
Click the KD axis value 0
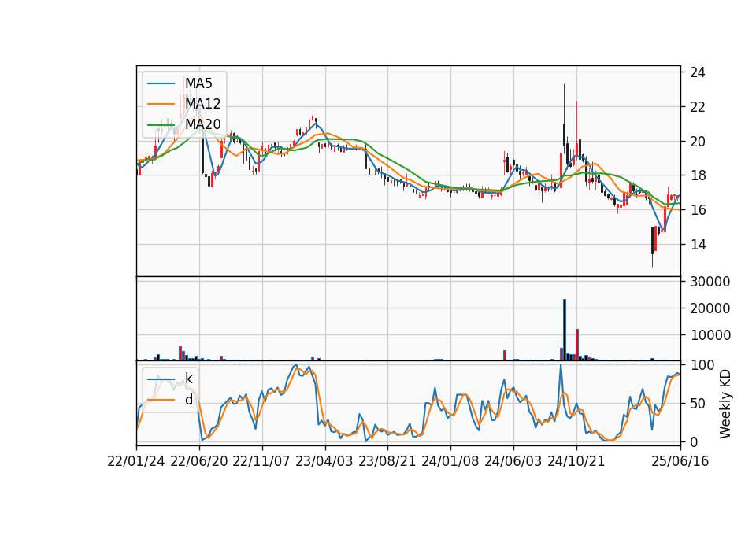(694, 441)
